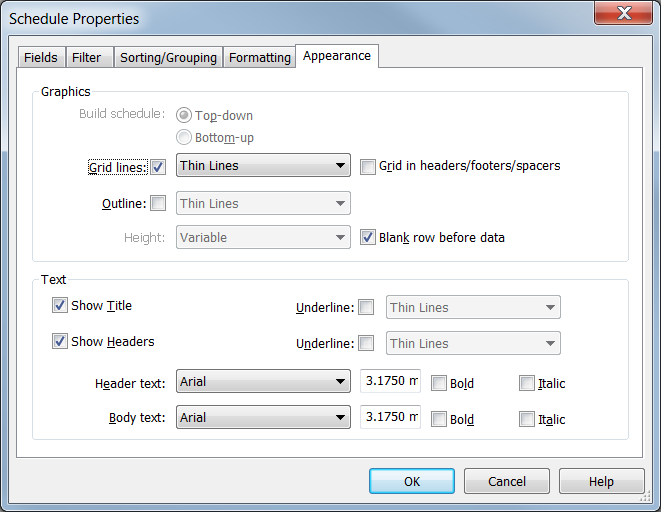Open Help for schedule properties

[x=601, y=481]
